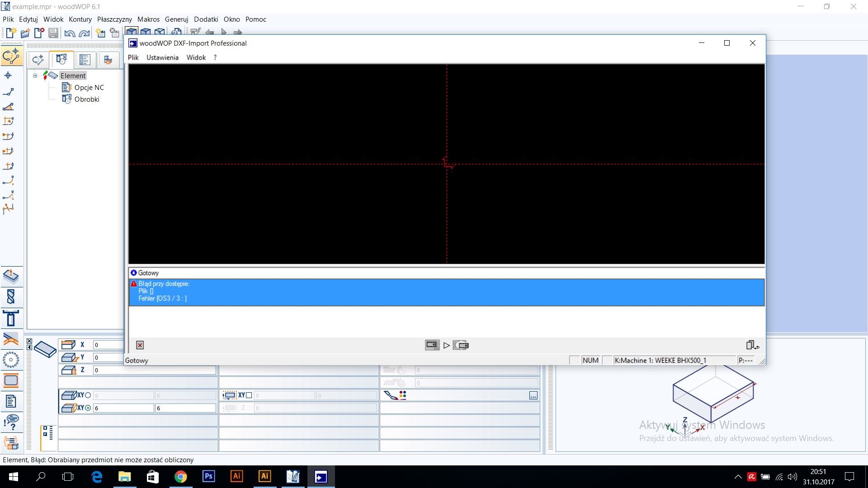Switch to the machining tools tab

[61, 59]
